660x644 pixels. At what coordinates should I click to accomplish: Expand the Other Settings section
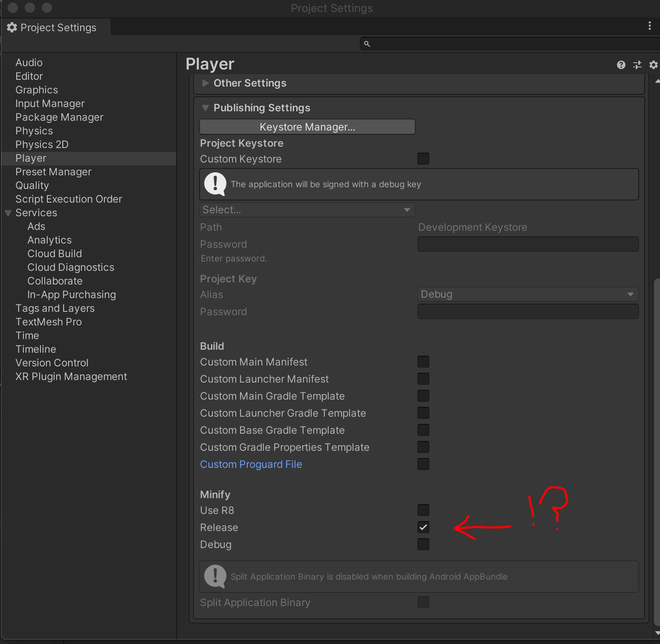click(x=206, y=83)
